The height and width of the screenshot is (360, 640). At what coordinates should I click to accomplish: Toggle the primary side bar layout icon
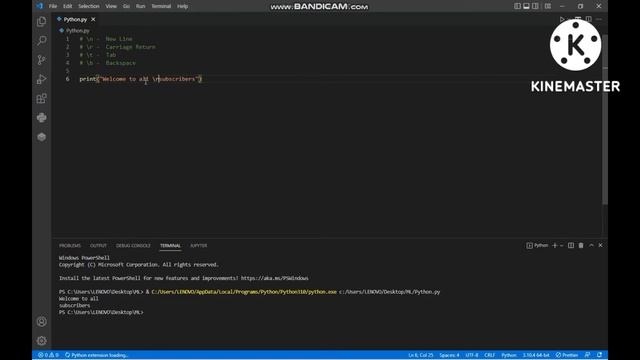(x=517, y=6)
